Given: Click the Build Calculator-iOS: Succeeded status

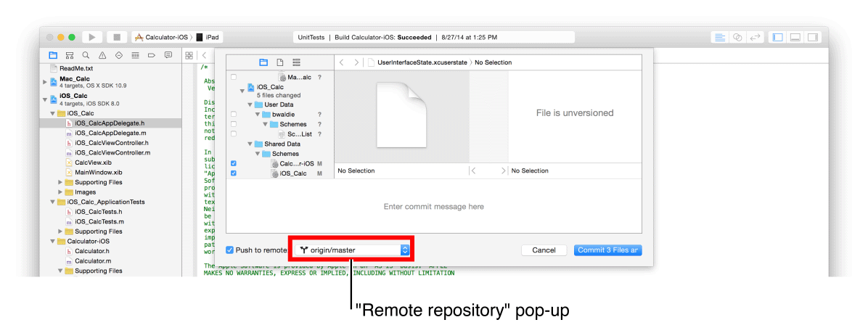Looking at the screenshot, I should tap(384, 37).
